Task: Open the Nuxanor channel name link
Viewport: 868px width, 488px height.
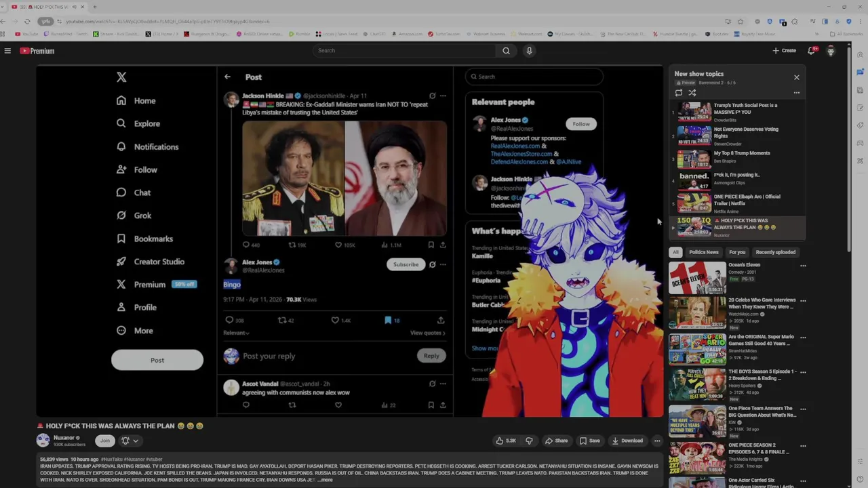Action: (64, 438)
